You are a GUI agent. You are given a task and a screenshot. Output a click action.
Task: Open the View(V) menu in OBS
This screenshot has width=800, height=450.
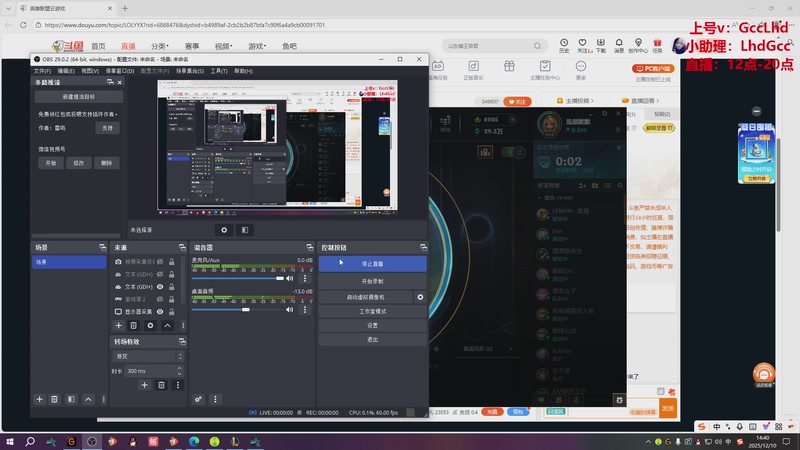click(x=90, y=71)
